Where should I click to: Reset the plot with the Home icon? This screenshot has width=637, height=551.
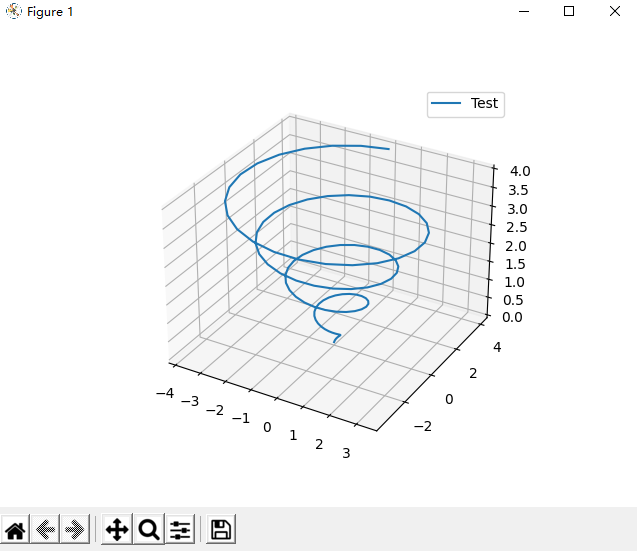click(15, 529)
